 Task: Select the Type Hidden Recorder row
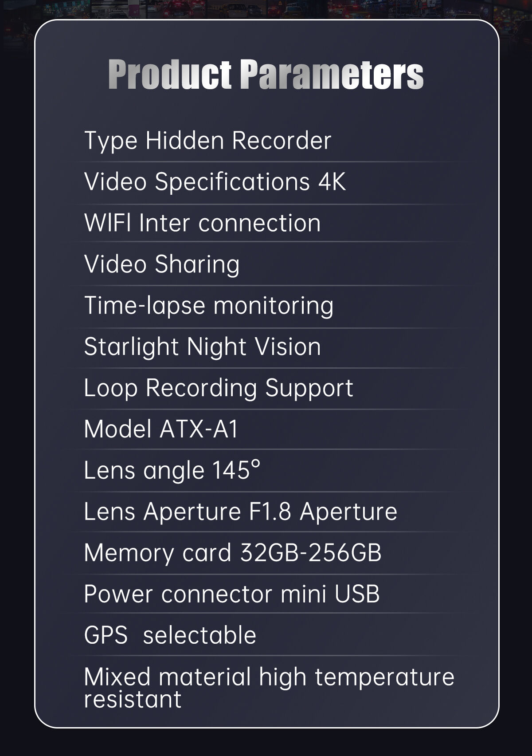[x=207, y=141]
